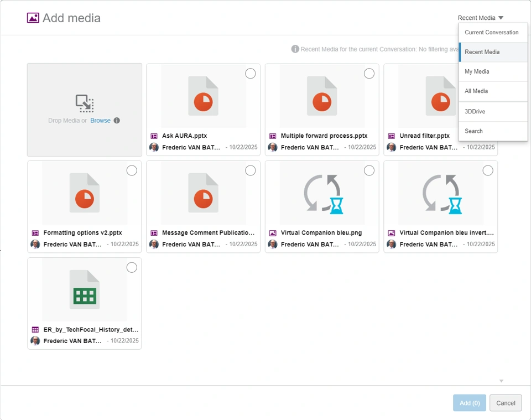
Task: Select the Ask AURA.pptx radio button
Action: (x=251, y=74)
